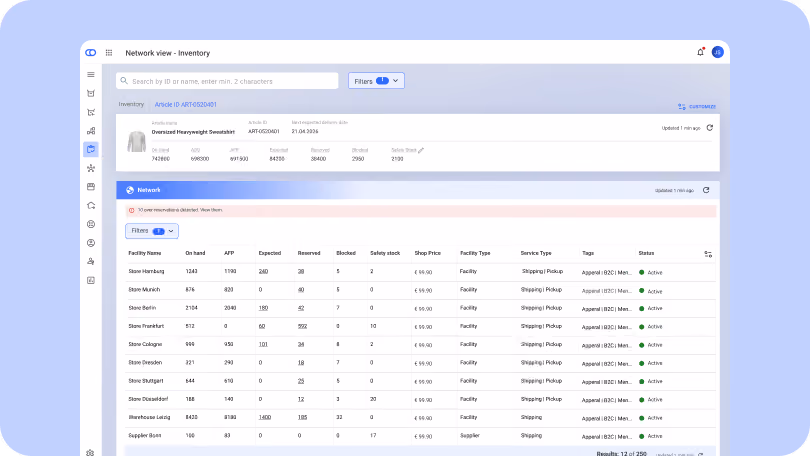
Task: Open the shopping basket sidebar icon
Action: point(91,93)
